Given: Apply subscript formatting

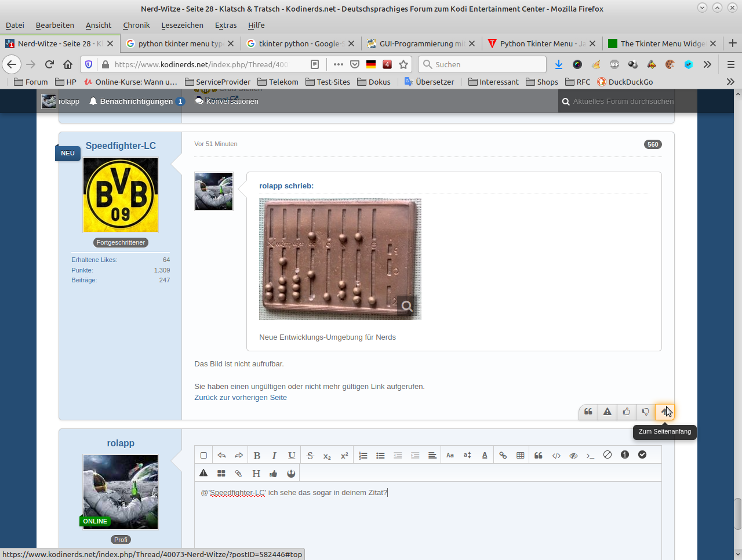Looking at the screenshot, I should point(327,455).
